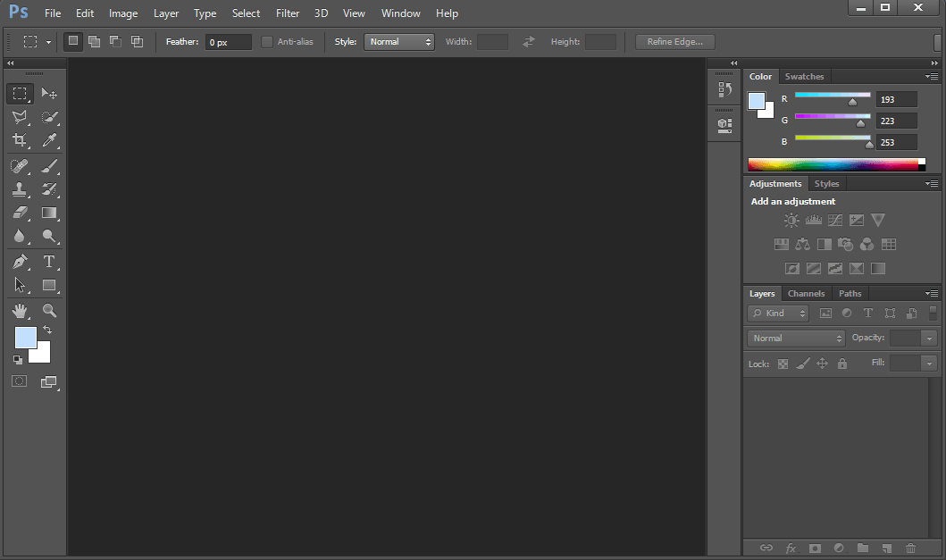The width and height of the screenshot is (946, 560).
Task: Choose the Gradient tool
Action: [x=49, y=213]
